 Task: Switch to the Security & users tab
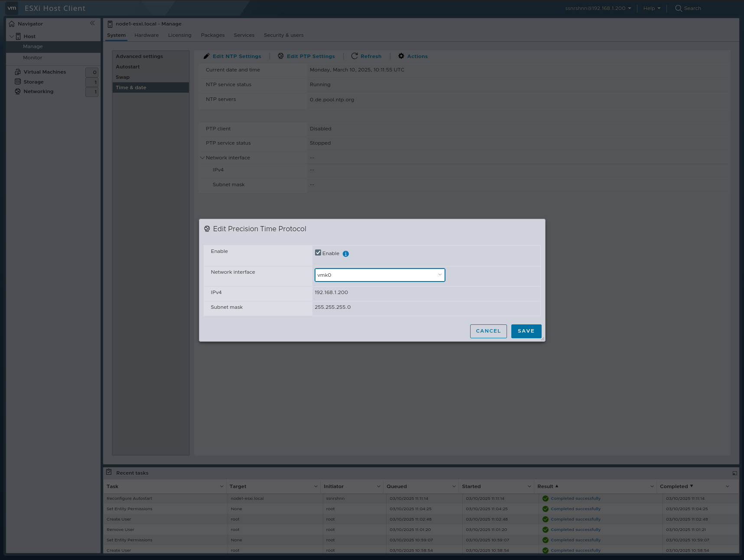[283, 35]
